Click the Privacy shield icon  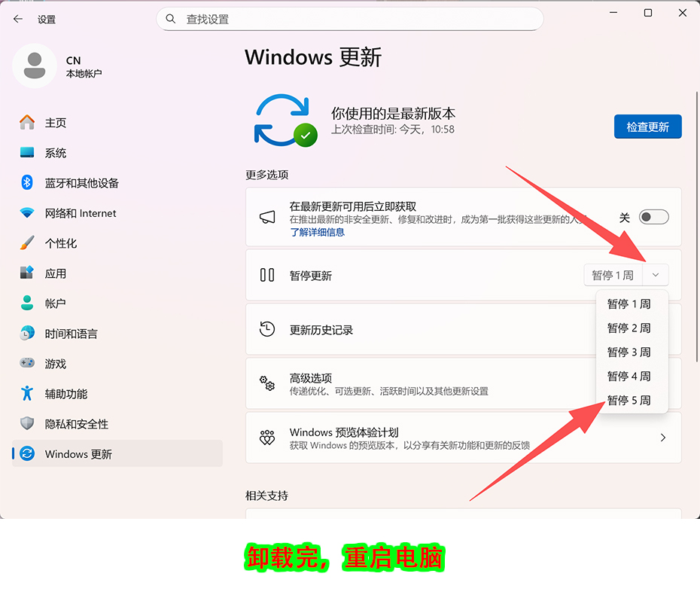pos(27,423)
